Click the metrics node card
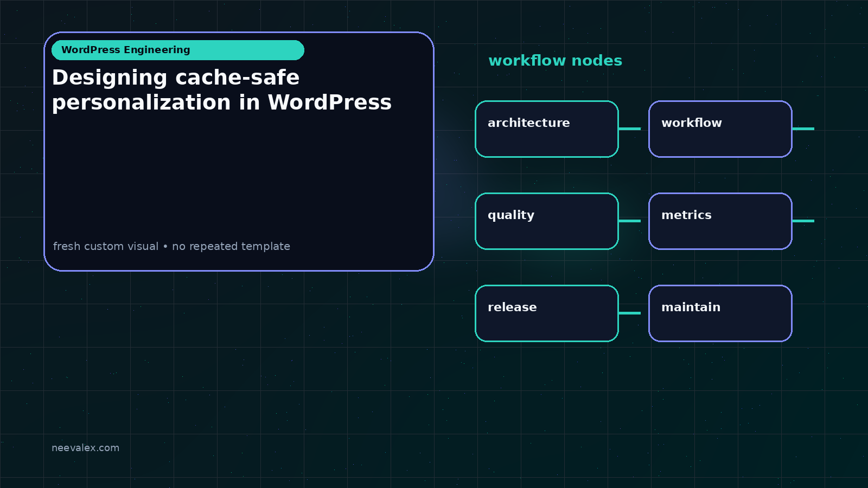The image size is (868, 488). tap(720, 221)
